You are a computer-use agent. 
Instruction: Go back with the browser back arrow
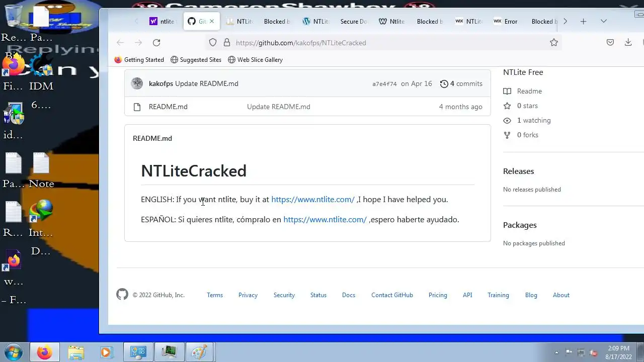(x=120, y=43)
